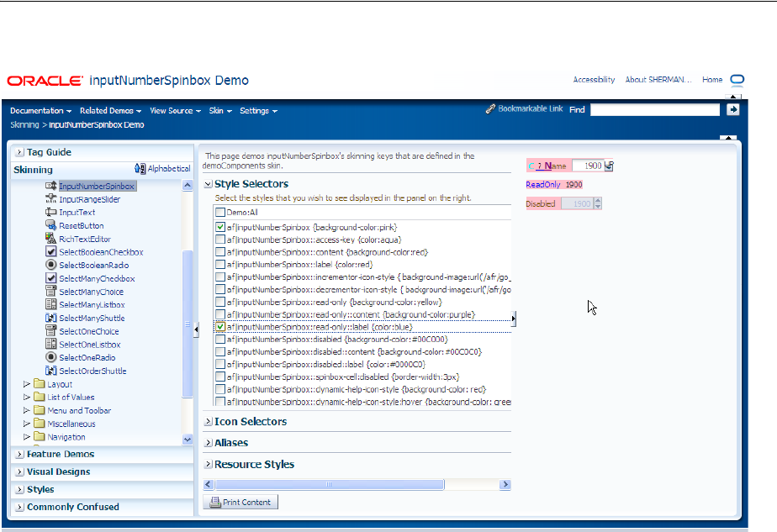Click the Layout folder icon
This screenshot has width=777, height=532.
point(40,384)
